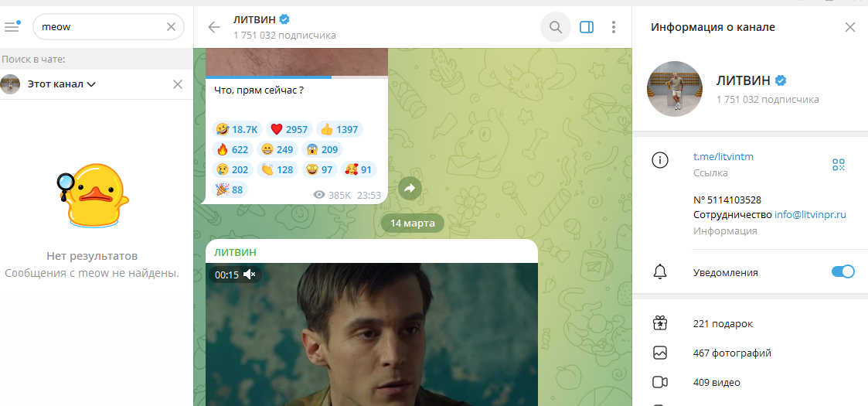Click the blue progress bar under the image

(x=268, y=77)
